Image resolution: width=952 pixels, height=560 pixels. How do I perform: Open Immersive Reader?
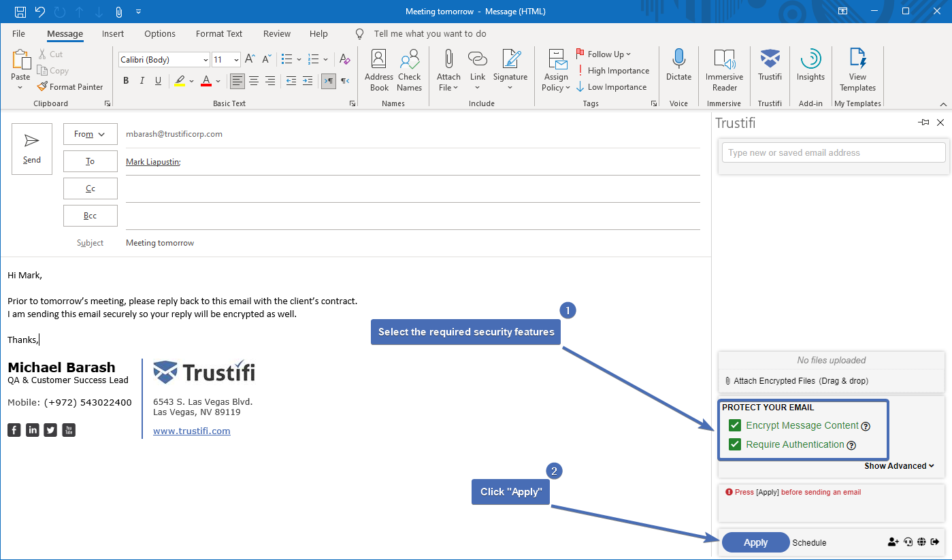725,70
